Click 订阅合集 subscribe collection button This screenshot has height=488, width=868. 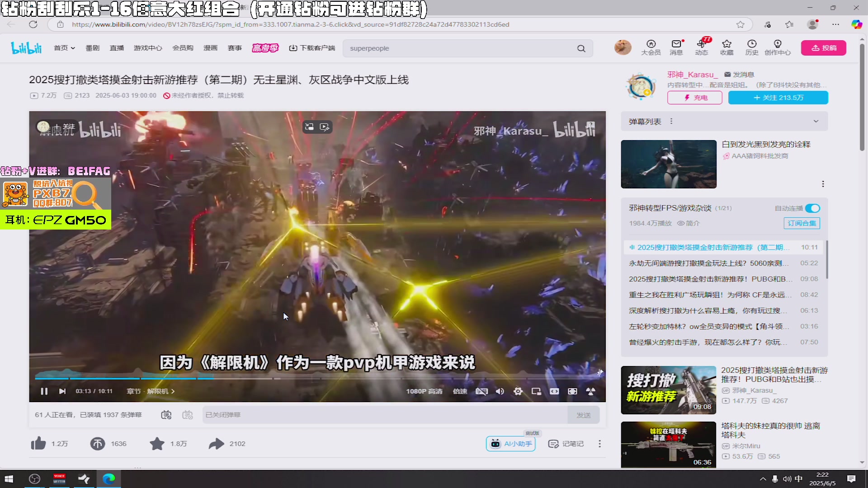tap(802, 223)
